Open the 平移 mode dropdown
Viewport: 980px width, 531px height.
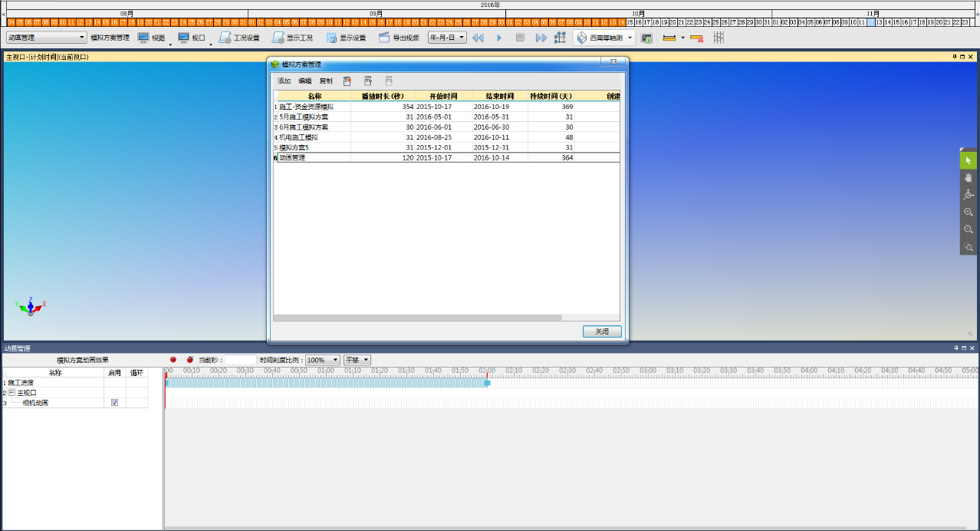(x=357, y=359)
